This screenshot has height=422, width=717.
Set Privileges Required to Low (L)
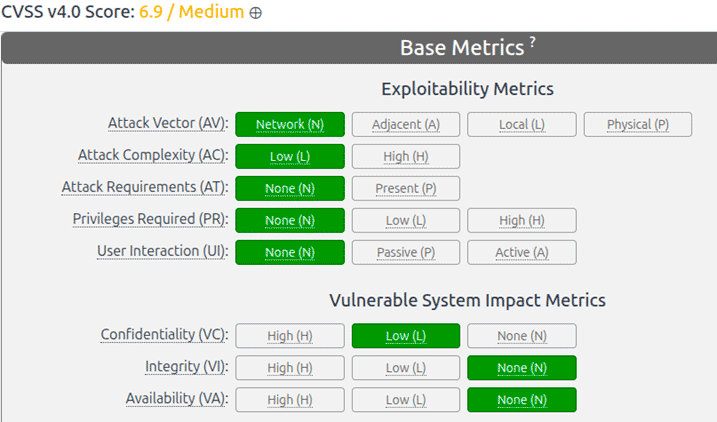tap(406, 220)
